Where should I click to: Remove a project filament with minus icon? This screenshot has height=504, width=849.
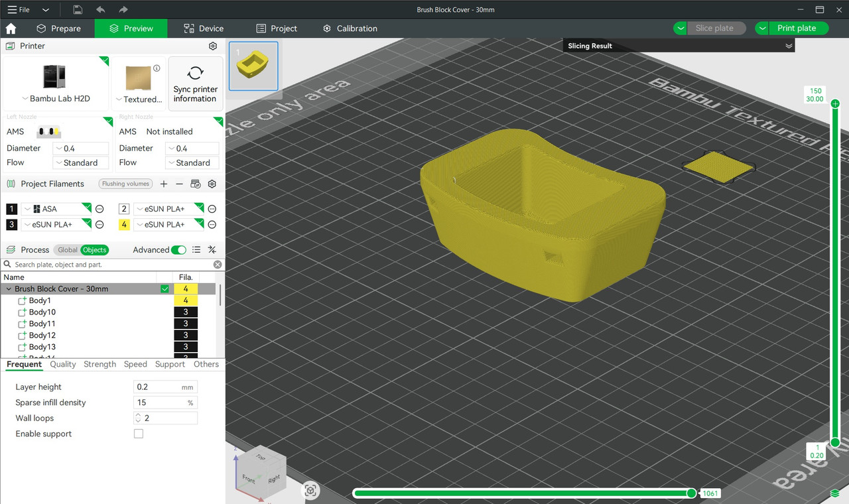click(x=179, y=184)
